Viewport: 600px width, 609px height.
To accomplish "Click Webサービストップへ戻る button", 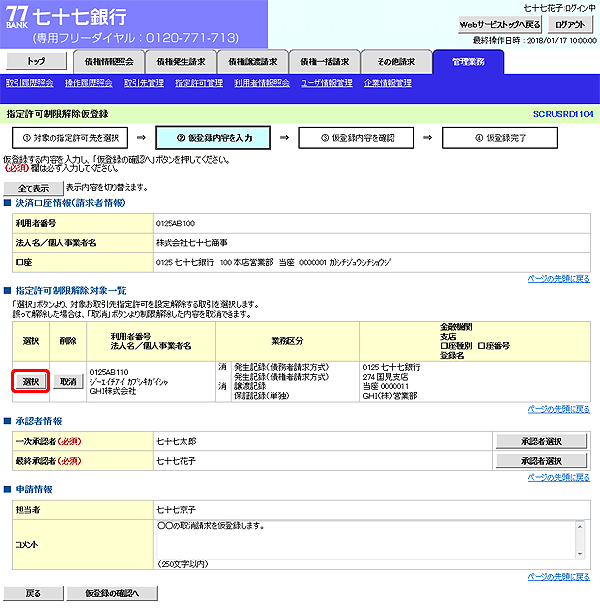I will (500, 24).
